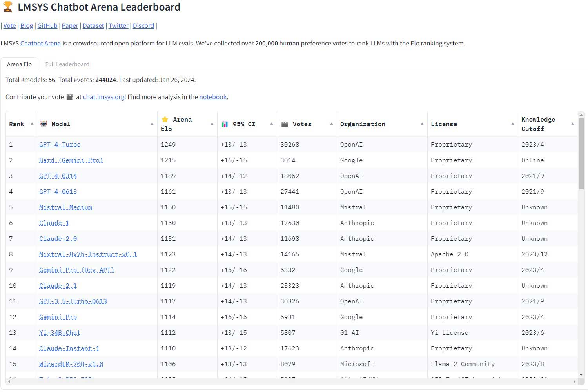Switch to the Arena Elo tab
Screen dimensions: 588x392
[x=19, y=64]
